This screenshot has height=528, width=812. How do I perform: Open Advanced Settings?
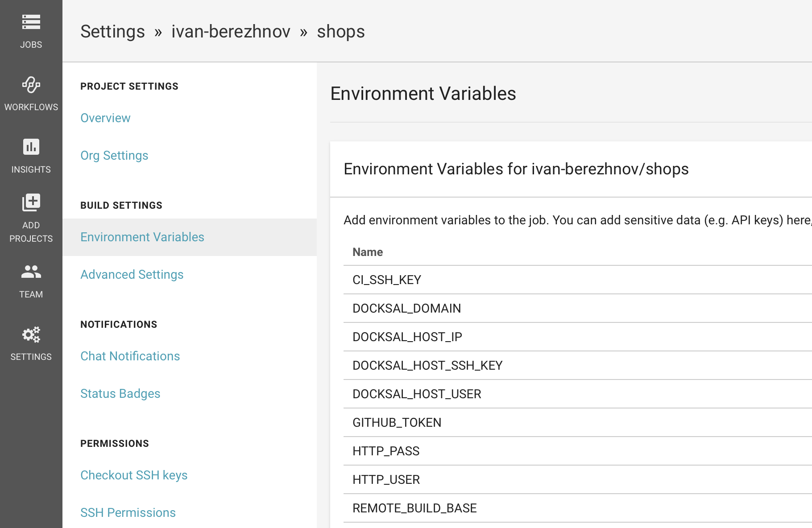pyautogui.click(x=132, y=274)
